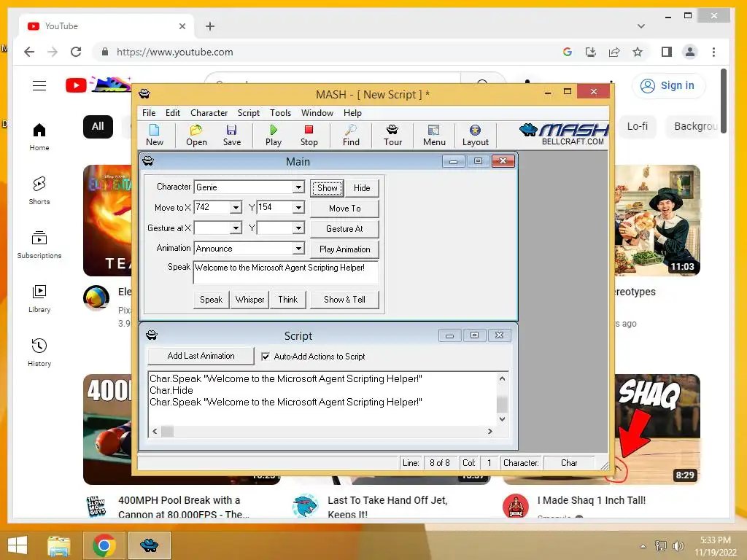The height and width of the screenshot is (560, 747).
Task: Click the Play Animation button
Action: coord(344,249)
